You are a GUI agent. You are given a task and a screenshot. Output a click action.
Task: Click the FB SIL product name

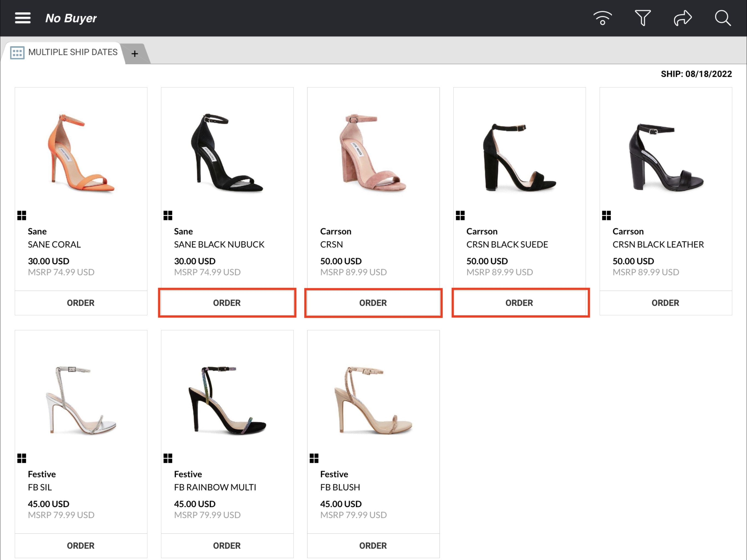click(40, 487)
